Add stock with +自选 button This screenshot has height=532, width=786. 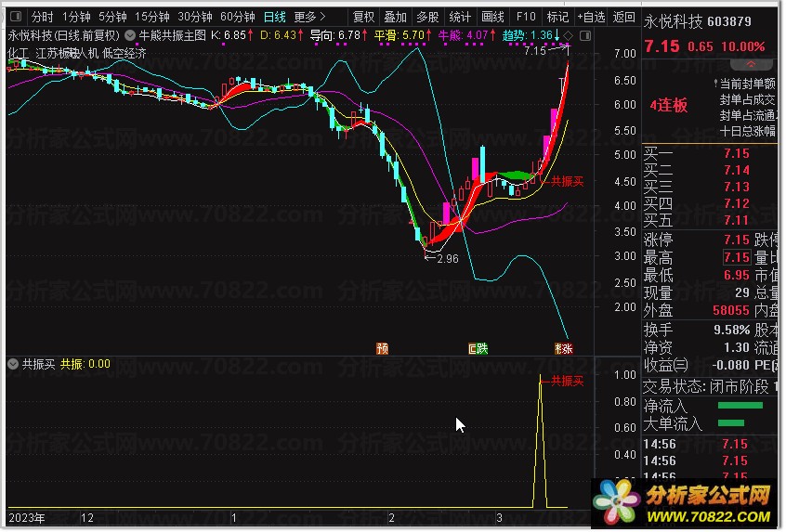click(591, 17)
